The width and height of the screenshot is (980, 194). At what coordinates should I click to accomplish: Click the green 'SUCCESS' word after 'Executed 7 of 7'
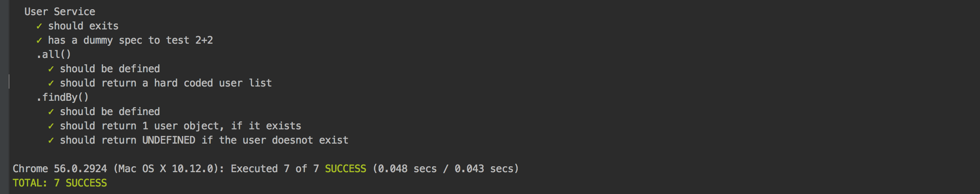pos(346,169)
